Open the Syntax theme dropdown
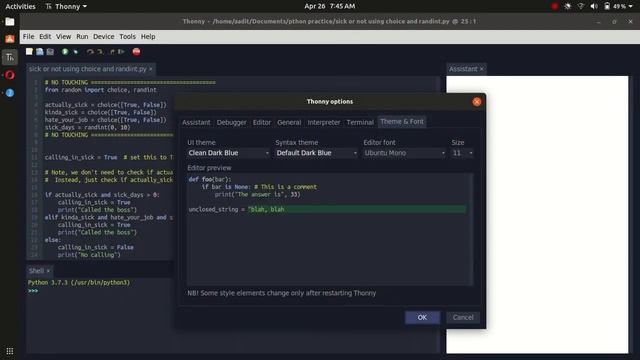 coord(317,153)
